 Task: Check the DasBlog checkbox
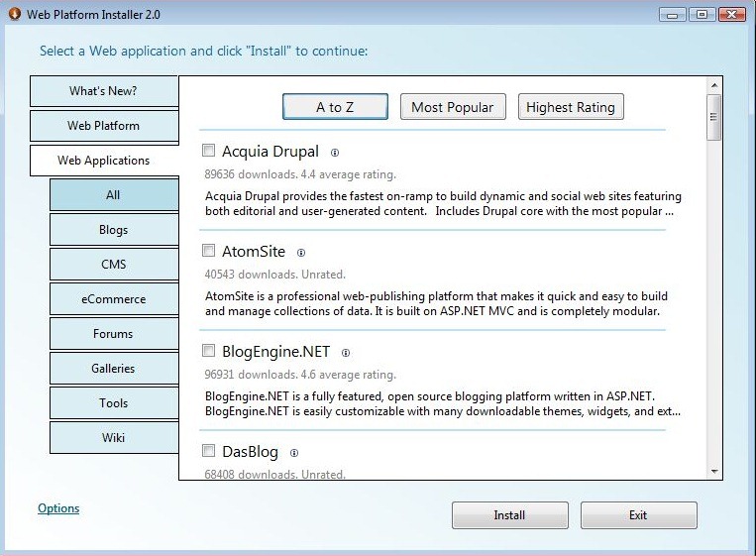[x=208, y=451]
